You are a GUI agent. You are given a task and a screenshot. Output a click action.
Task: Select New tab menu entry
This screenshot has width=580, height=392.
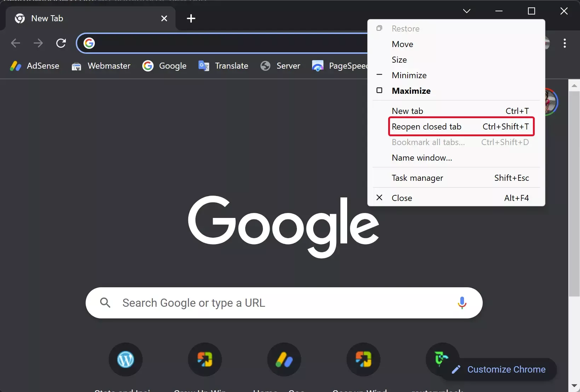click(x=456, y=111)
